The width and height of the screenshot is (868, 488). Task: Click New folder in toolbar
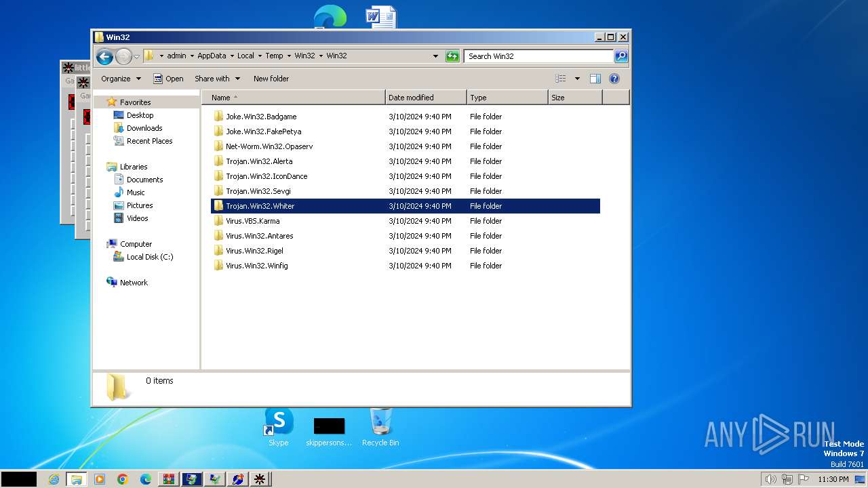[x=271, y=79]
